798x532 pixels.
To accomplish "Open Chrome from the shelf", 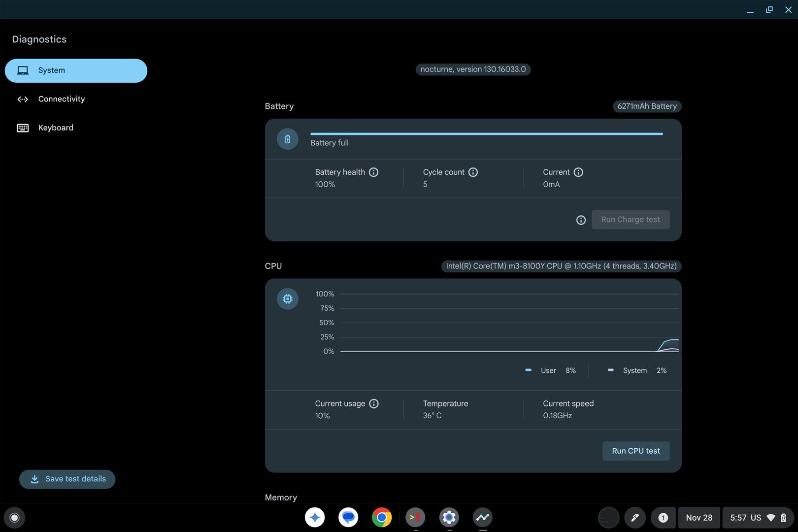I will tap(382, 517).
